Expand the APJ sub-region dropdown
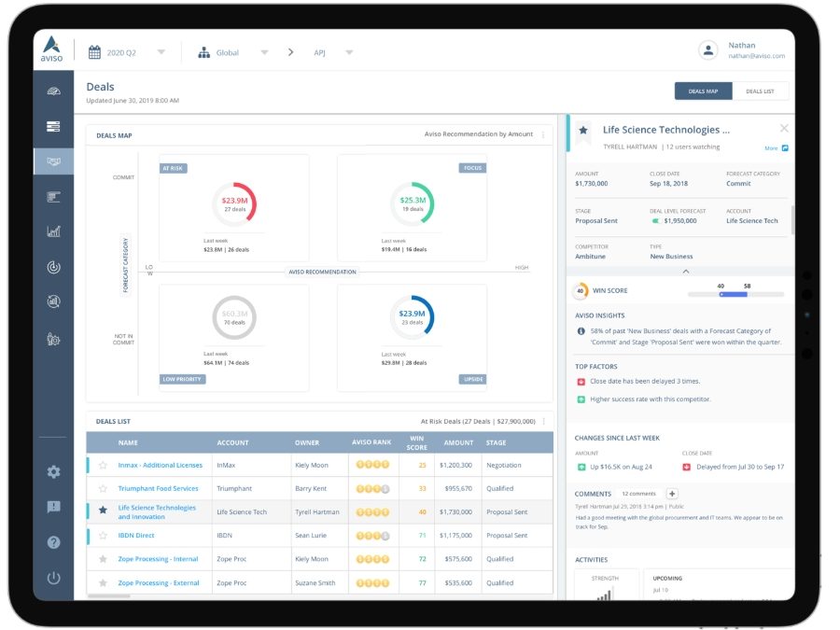 click(x=349, y=52)
